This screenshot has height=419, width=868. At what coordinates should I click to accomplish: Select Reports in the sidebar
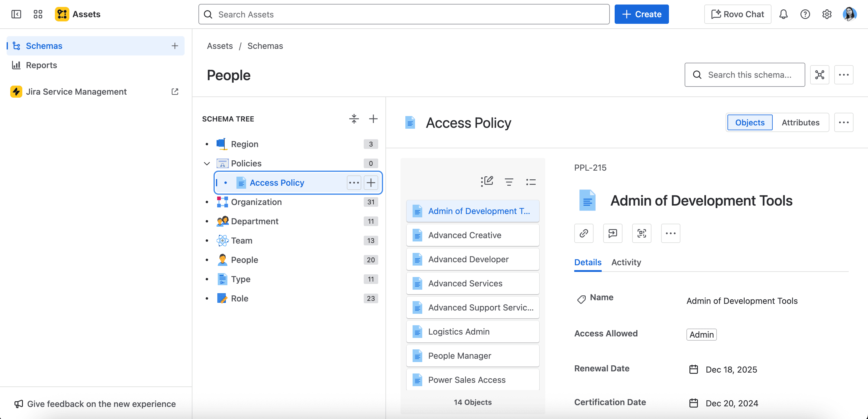click(x=41, y=65)
